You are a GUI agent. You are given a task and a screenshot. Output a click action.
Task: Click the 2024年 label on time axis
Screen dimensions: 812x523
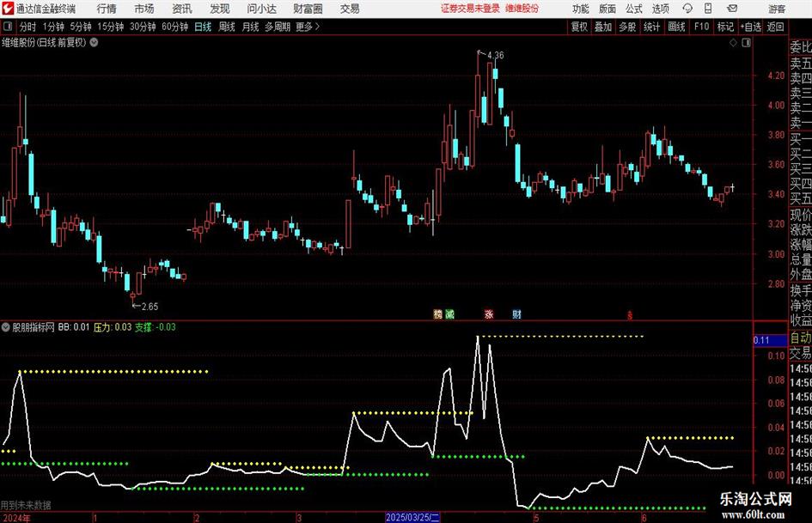[16, 518]
